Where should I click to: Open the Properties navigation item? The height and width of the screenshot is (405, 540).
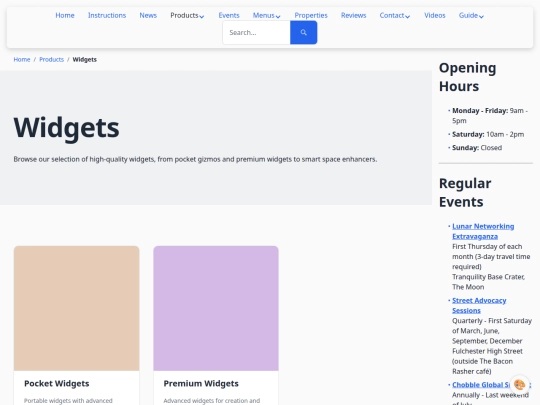pos(311,15)
